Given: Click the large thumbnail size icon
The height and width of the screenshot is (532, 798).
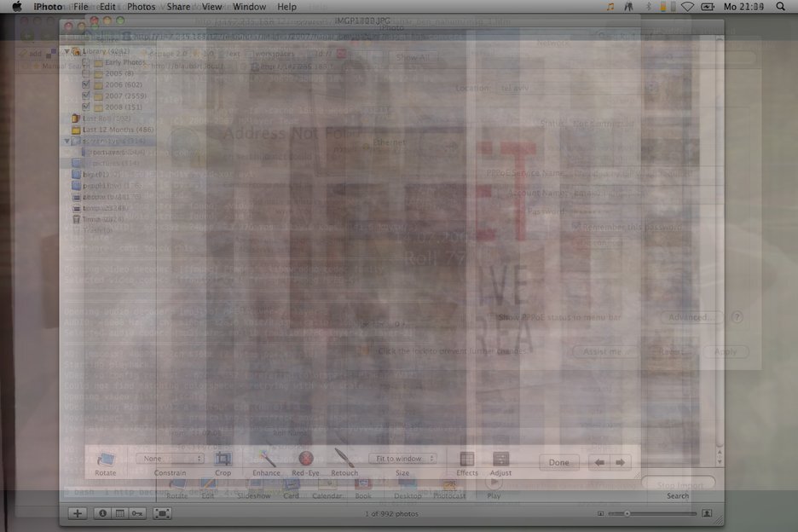Looking at the screenshot, I should coord(707,513).
